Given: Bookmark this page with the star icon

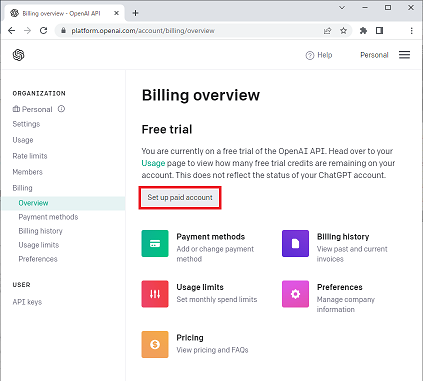Looking at the screenshot, I should point(343,31).
